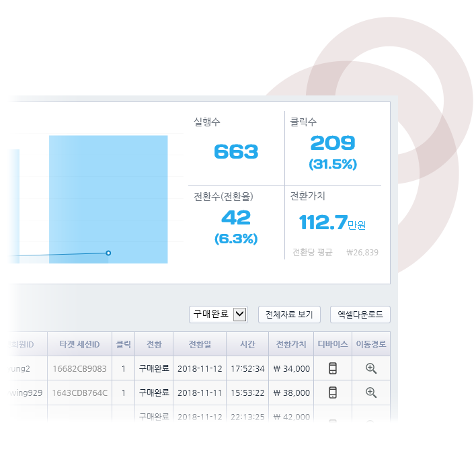
Task: Select the session ID 16682CB9083 cell
Action: (79, 368)
